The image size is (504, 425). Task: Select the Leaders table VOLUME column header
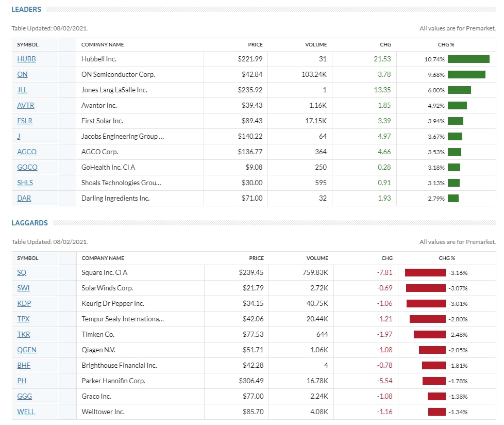pos(316,44)
